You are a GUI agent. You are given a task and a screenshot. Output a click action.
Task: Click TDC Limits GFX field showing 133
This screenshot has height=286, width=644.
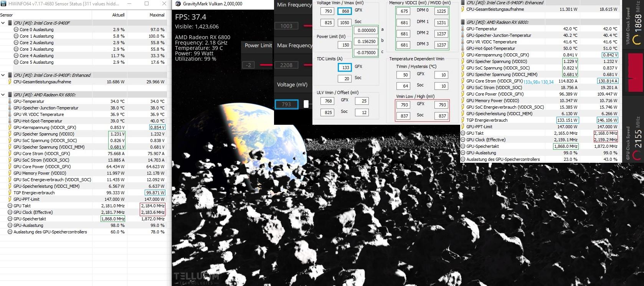(x=345, y=68)
